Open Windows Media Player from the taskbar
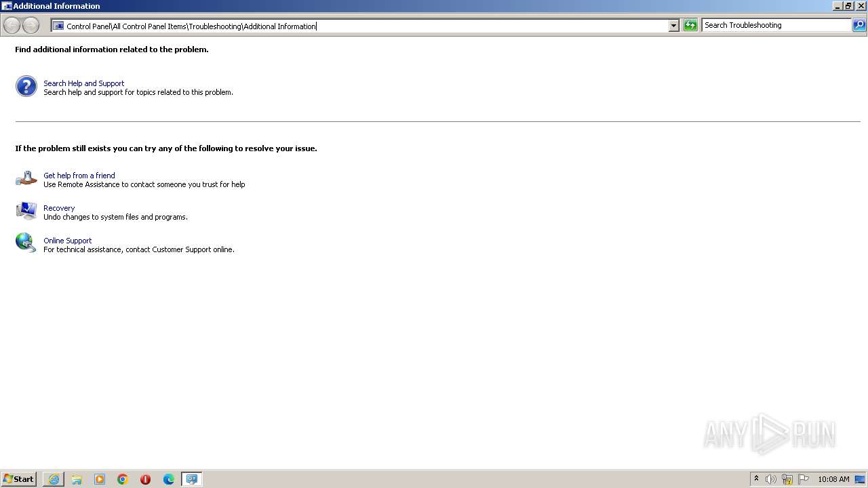 100,479
